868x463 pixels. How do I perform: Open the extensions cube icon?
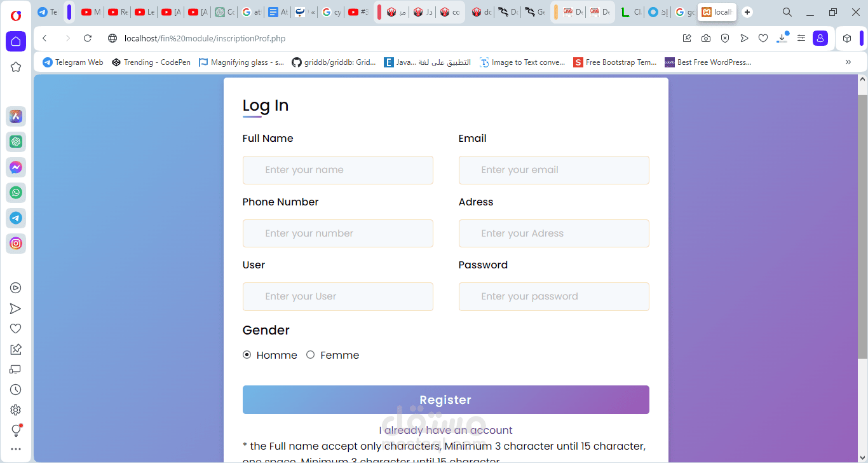(846, 38)
